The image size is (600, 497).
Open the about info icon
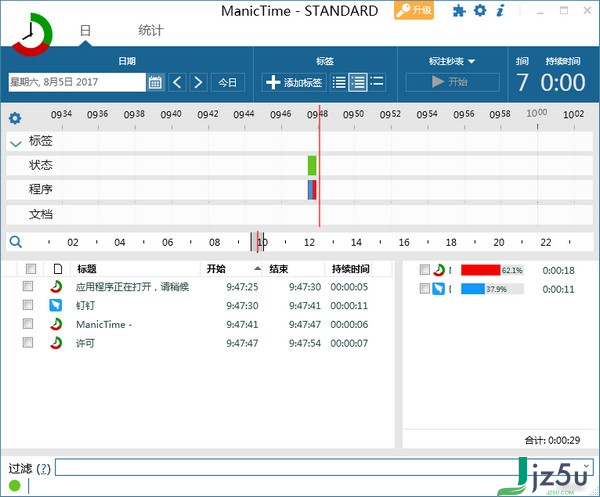point(500,11)
